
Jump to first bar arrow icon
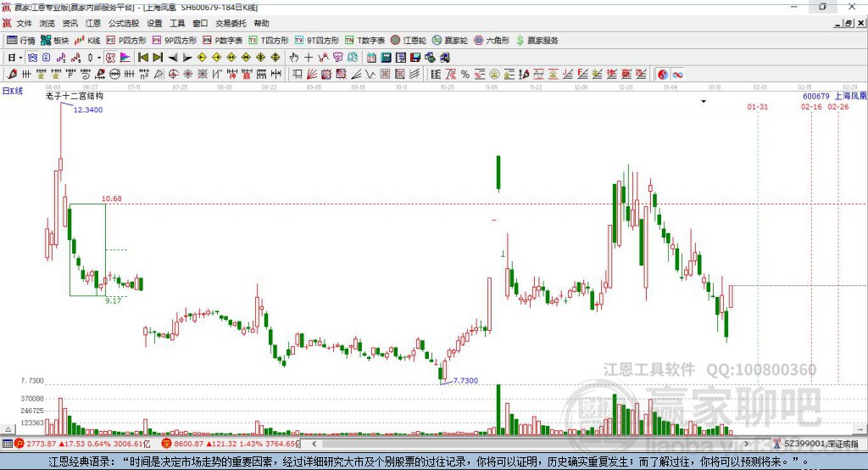coord(142,58)
